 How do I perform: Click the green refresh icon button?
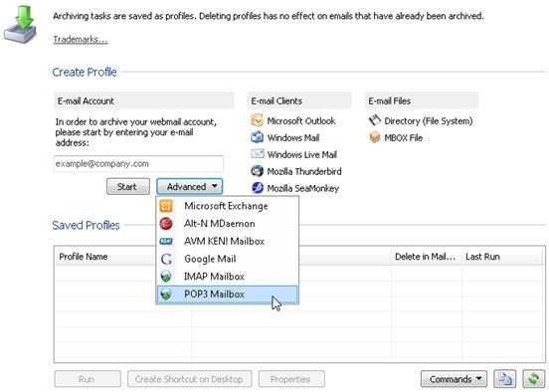[x=534, y=379]
